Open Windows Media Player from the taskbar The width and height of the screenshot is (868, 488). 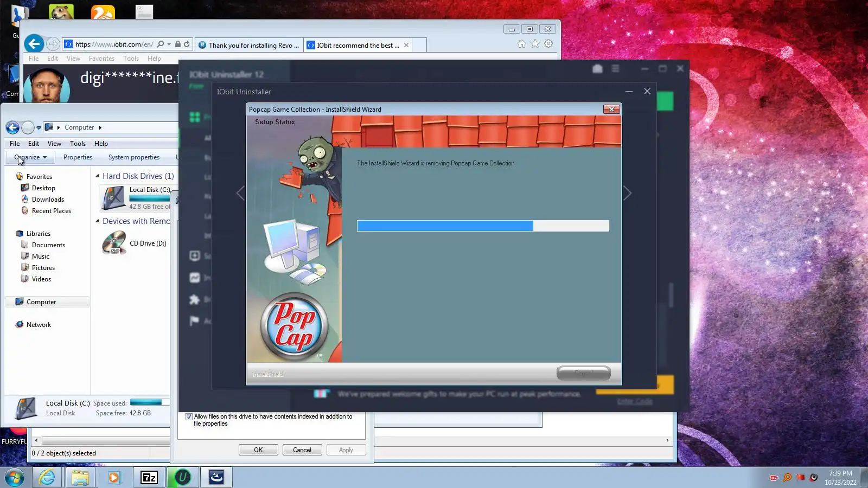click(x=114, y=477)
